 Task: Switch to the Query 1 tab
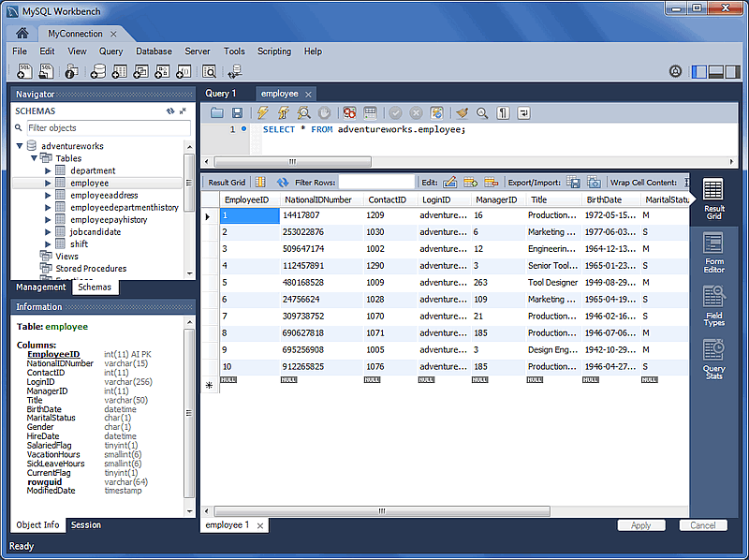221,94
